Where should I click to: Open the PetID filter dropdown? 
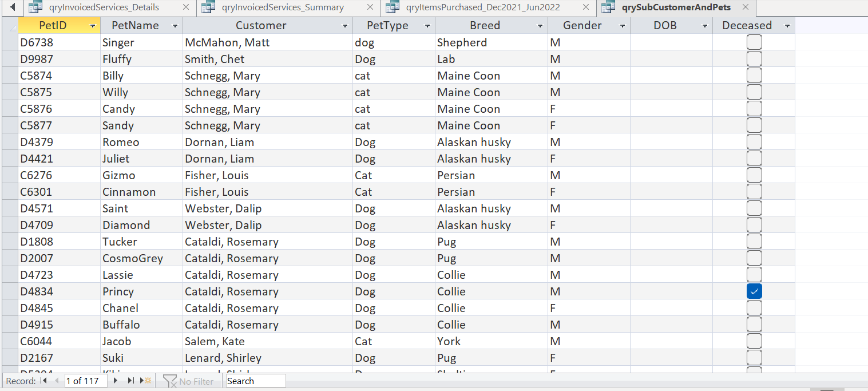[x=92, y=25]
